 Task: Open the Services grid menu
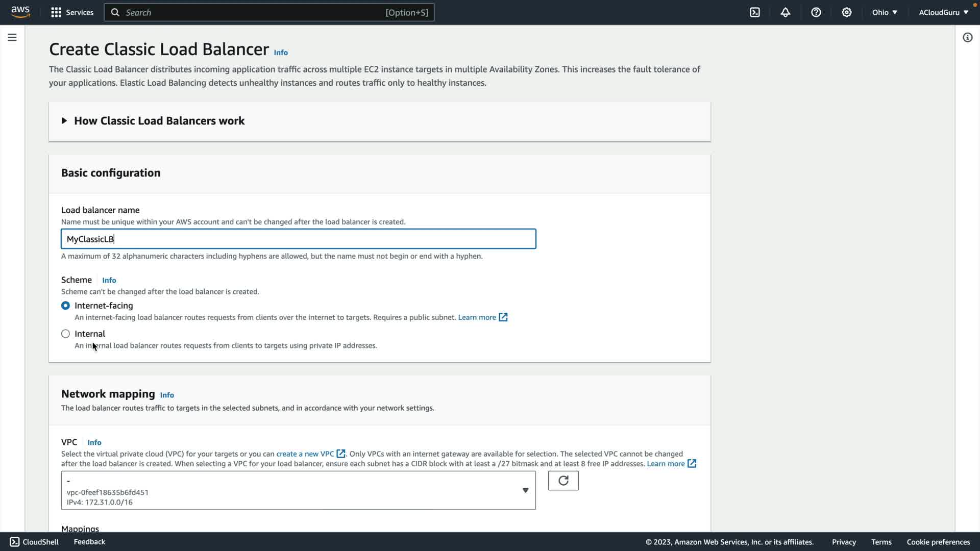pyautogui.click(x=72, y=12)
